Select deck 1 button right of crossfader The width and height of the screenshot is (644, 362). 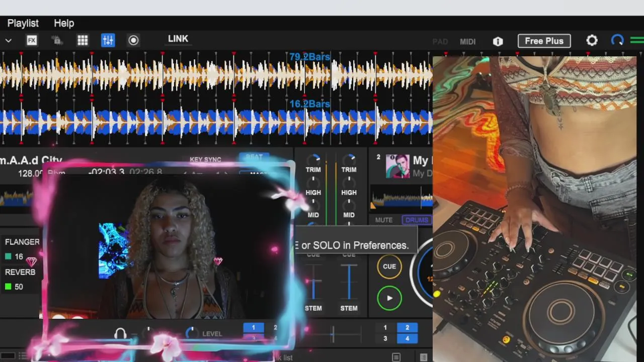coord(385,328)
